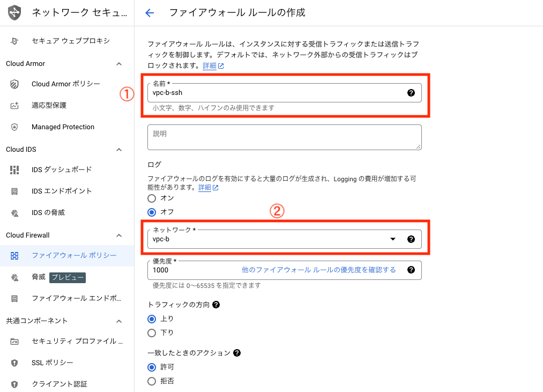Screen dimensions: 543x392
Task: Open help for the 名前 field
Action: pos(411,93)
